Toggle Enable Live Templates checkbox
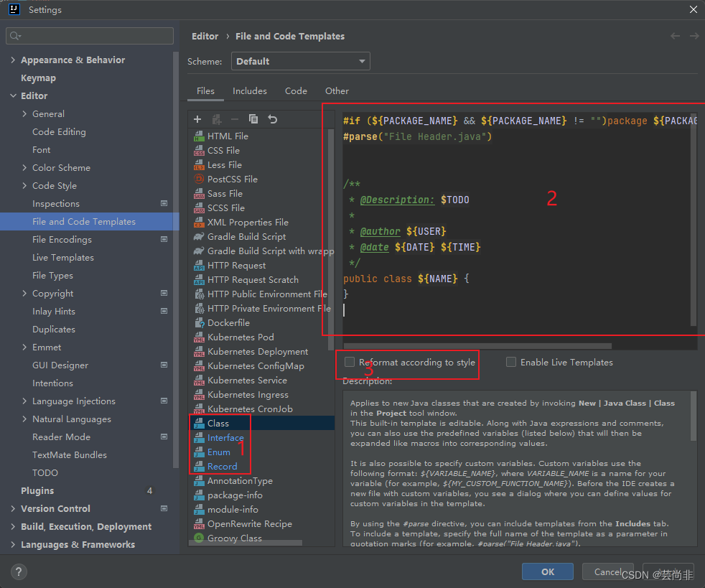 (511, 362)
